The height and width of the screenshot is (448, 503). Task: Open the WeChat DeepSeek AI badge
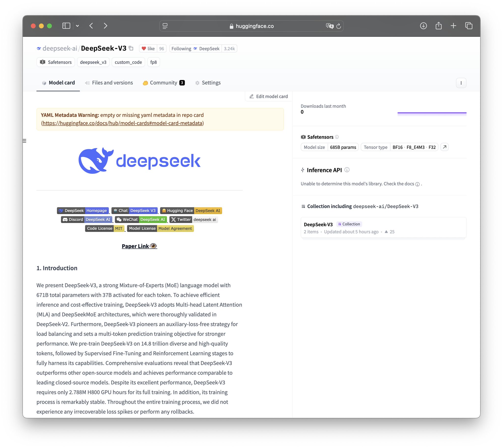(141, 219)
